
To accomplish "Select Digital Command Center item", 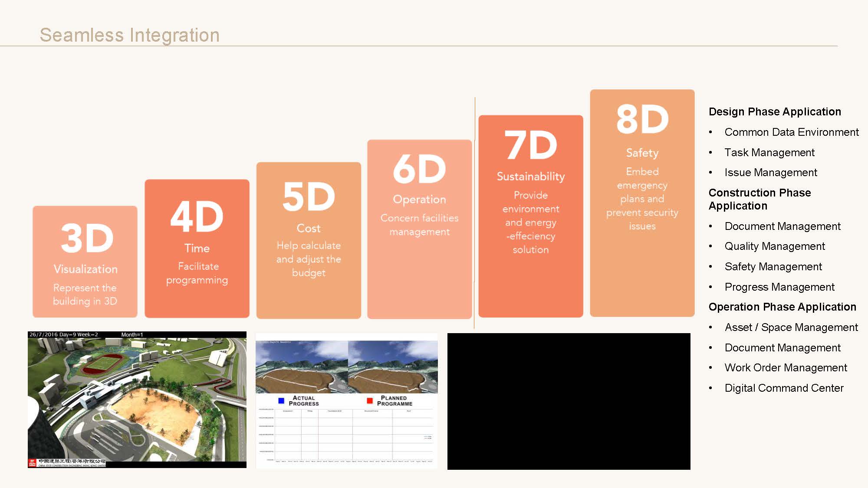I will point(784,388).
